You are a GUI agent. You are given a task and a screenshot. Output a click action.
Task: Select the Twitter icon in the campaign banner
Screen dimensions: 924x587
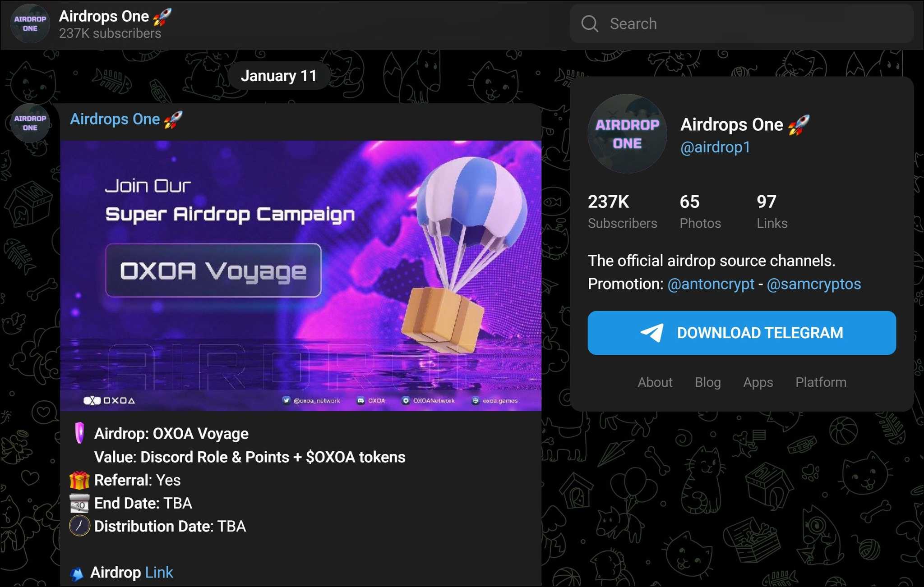[286, 400]
